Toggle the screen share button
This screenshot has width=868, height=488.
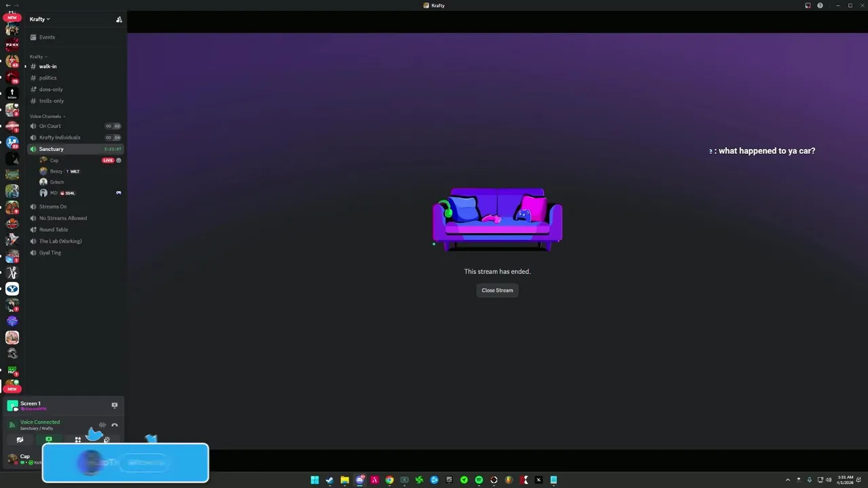(49, 440)
